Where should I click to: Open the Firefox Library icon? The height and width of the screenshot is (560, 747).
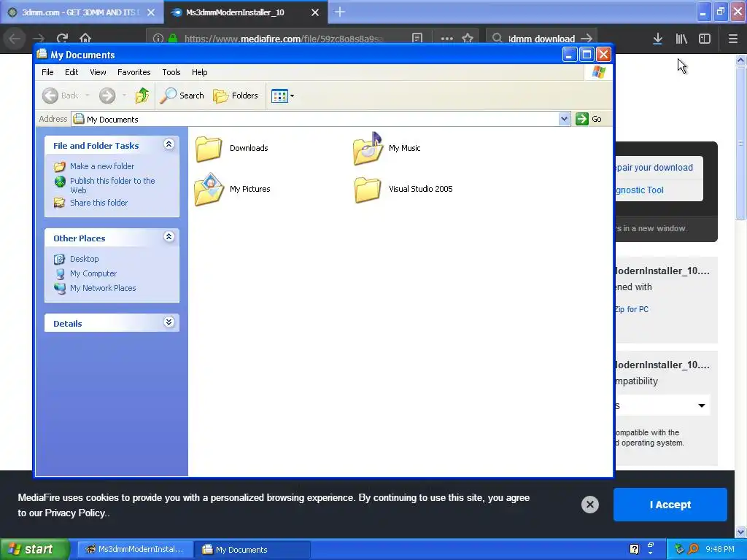681,39
